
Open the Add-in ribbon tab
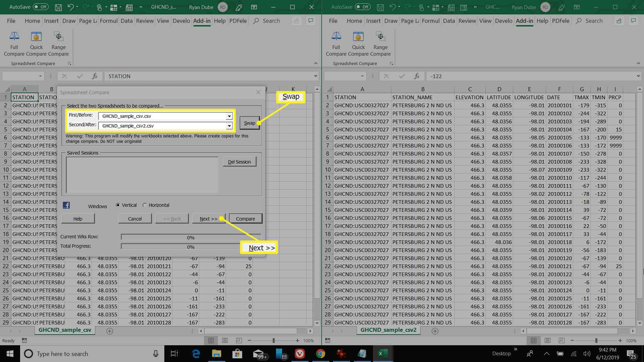click(x=202, y=21)
